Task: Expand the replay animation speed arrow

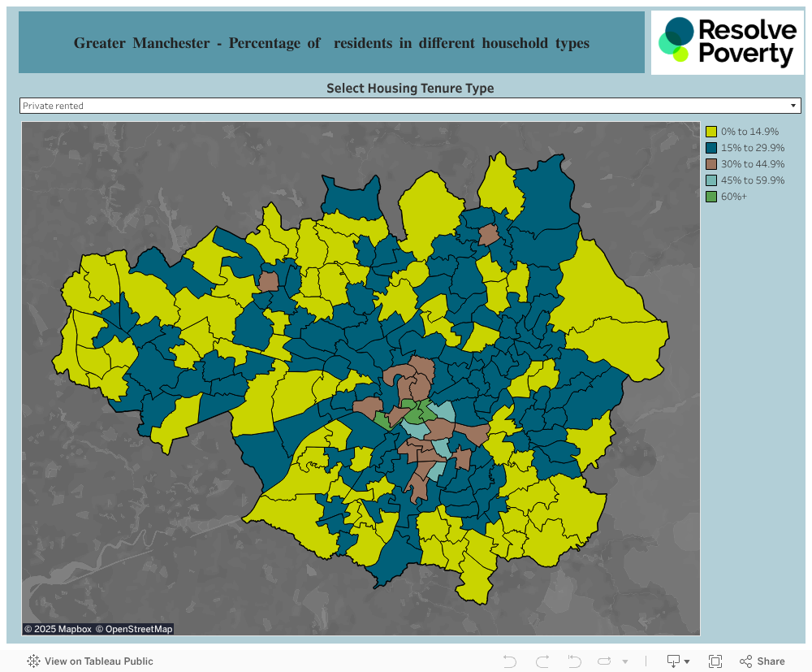Action: coord(625,661)
